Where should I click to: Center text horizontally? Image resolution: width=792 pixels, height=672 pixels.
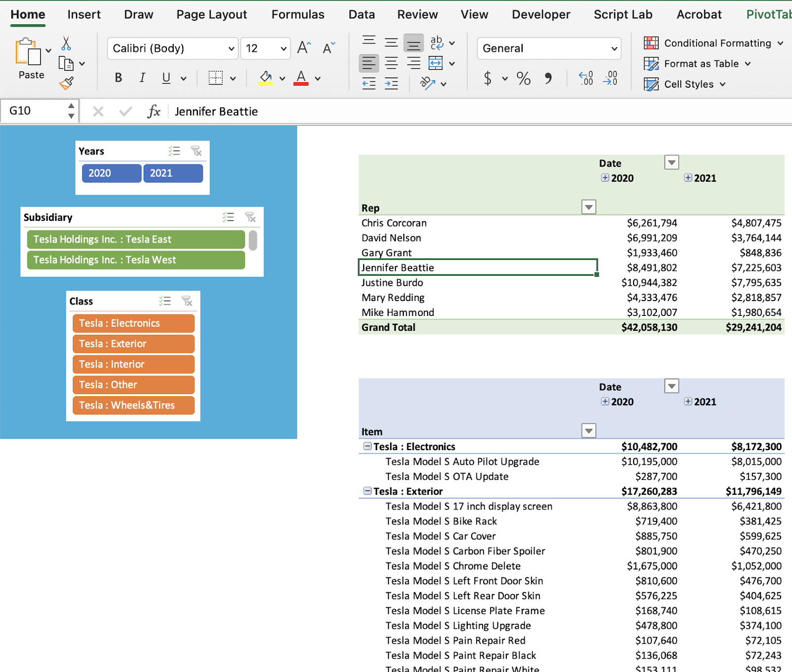391,63
